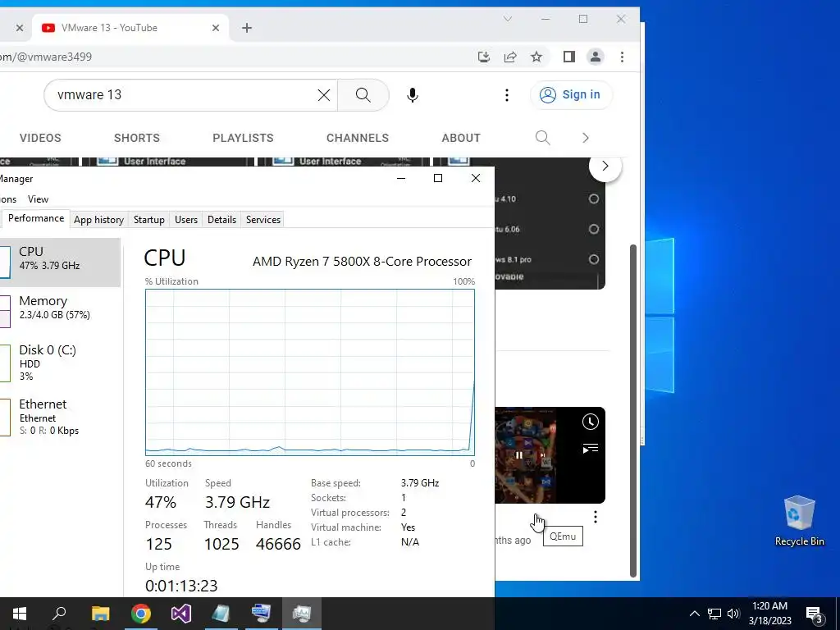This screenshot has width=840, height=630.
Task: Search within channel magnifier icon
Action: [543, 138]
